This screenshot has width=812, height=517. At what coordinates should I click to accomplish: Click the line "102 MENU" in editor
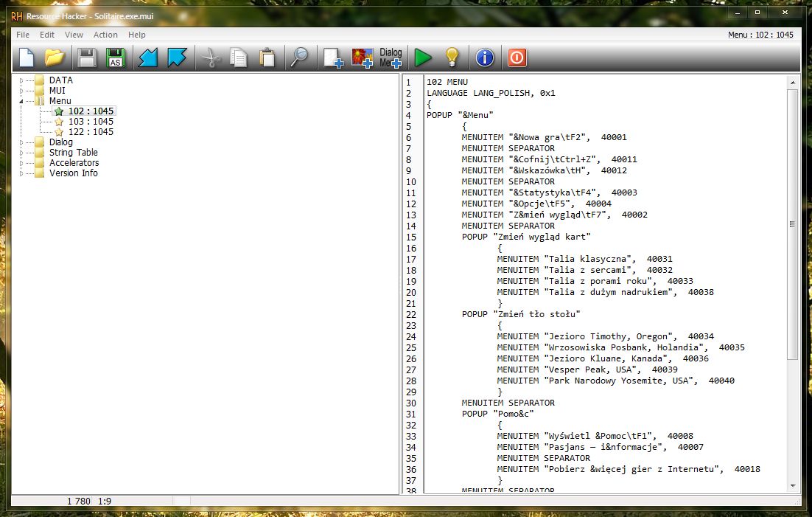[447, 82]
